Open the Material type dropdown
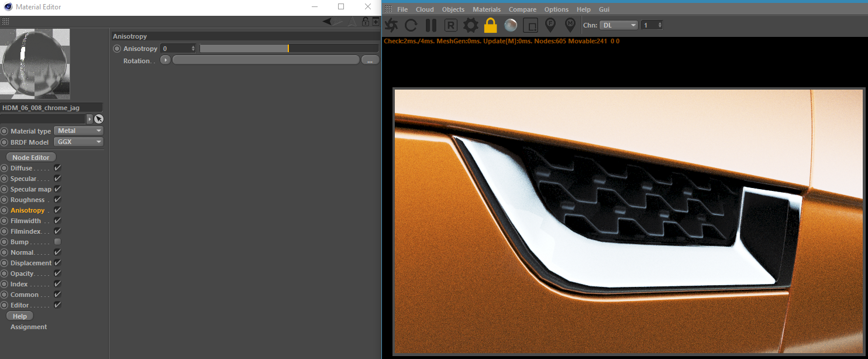Screen dimensions: 868x359 (78, 131)
